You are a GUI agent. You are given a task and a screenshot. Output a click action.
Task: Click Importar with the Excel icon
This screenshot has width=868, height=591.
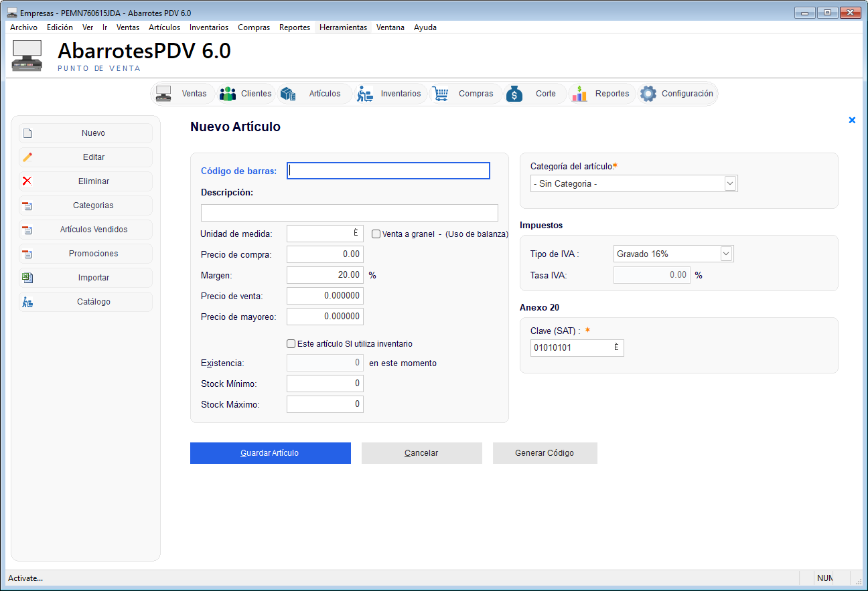[x=86, y=278]
